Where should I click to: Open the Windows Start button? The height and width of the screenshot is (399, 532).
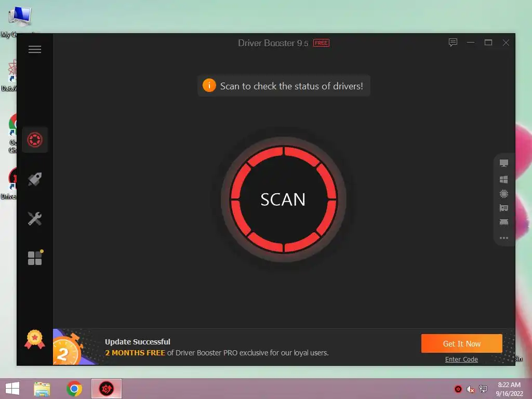click(x=12, y=389)
